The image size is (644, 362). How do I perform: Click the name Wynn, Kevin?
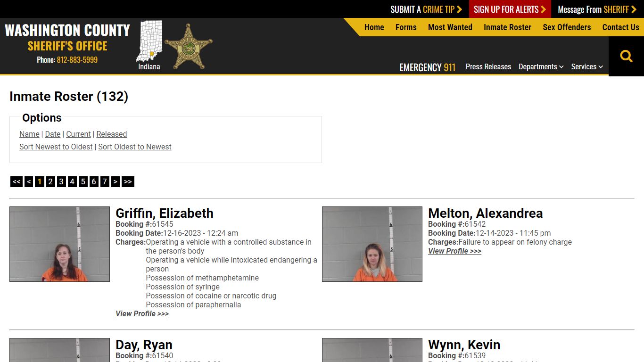tap(464, 345)
